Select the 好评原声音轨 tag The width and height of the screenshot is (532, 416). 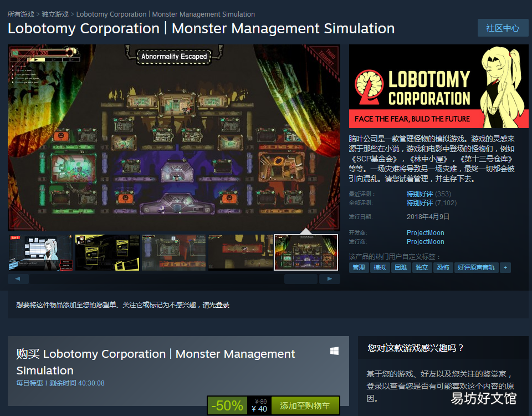(x=476, y=267)
